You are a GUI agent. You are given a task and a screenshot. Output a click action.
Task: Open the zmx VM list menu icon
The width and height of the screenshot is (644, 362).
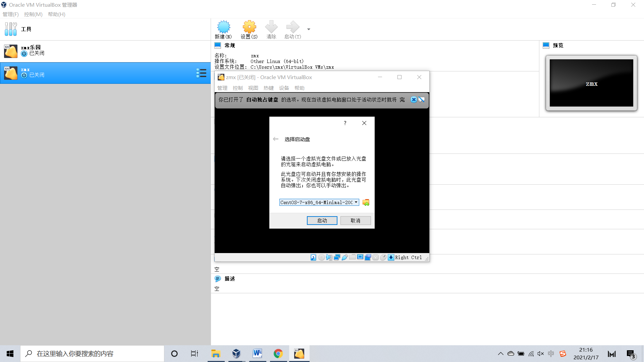point(201,73)
